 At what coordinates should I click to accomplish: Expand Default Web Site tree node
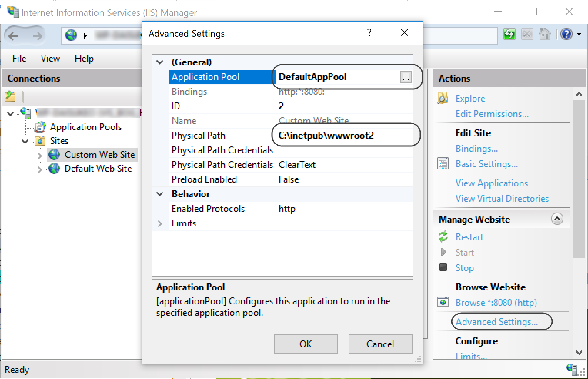40,169
